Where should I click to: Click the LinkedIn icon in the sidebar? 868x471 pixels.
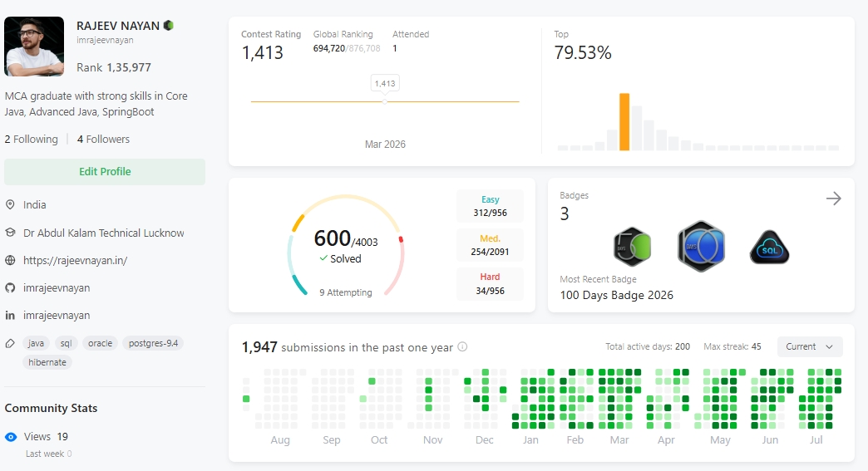coord(10,315)
